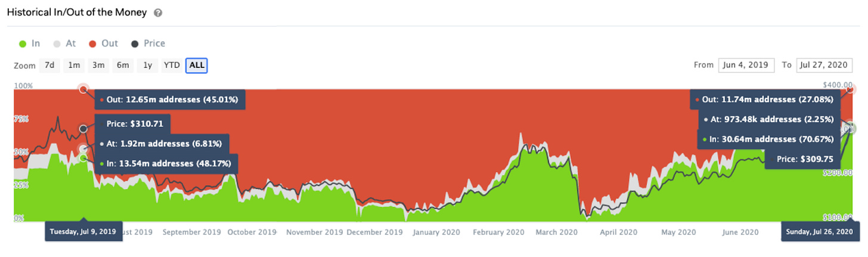Click the green In legend dot

[23, 44]
